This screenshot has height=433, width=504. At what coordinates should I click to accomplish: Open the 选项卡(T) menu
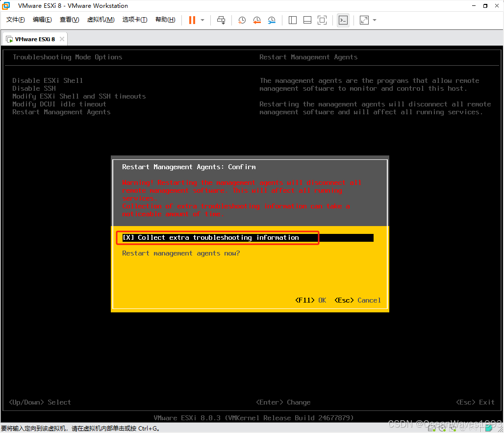135,20
